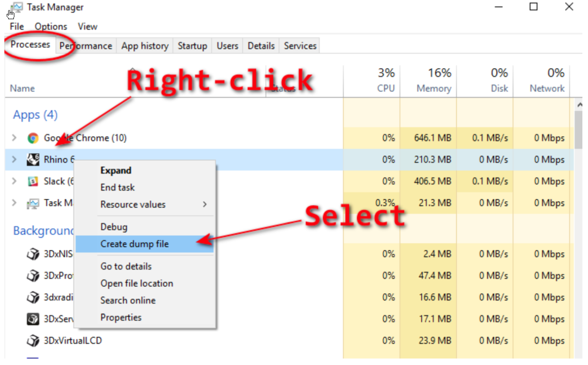Click the 3DxNIS background process icon
The width and height of the screenshot is (588, 365).
[x=33, y=254]
